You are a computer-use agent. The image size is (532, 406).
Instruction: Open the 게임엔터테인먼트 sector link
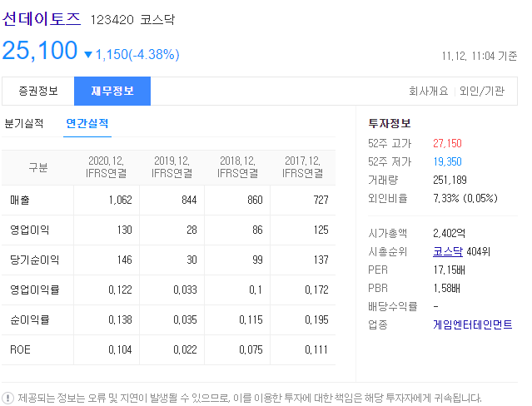(473, 324)
